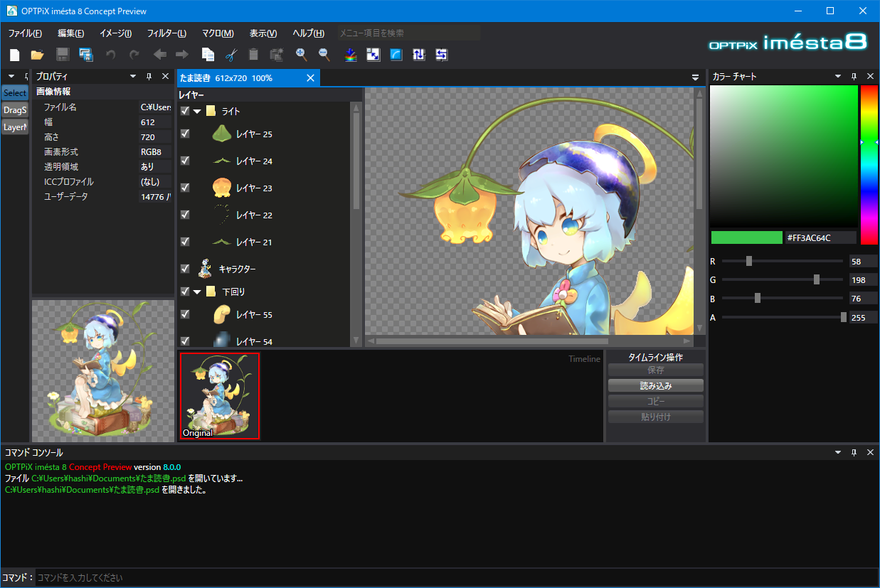Image resolution: width=880 pixels, height=588 pixels.
Task: Click the color reduction rainbow icon
Action: [x=351, y=55]
